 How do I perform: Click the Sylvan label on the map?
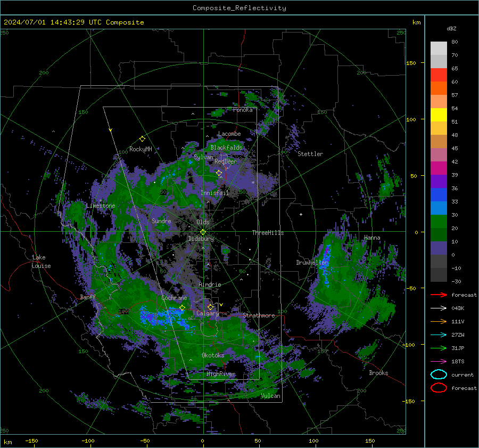[x=203, y=157]
